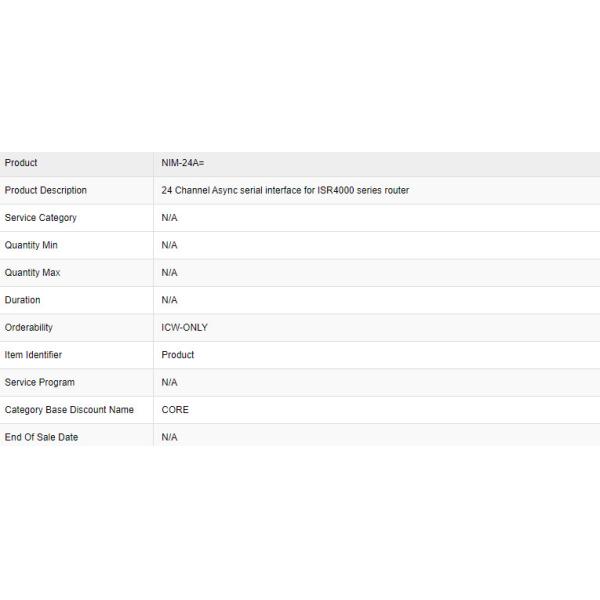Select the Duration N/A value
This screenshot has width=600, height=600.
170,300
